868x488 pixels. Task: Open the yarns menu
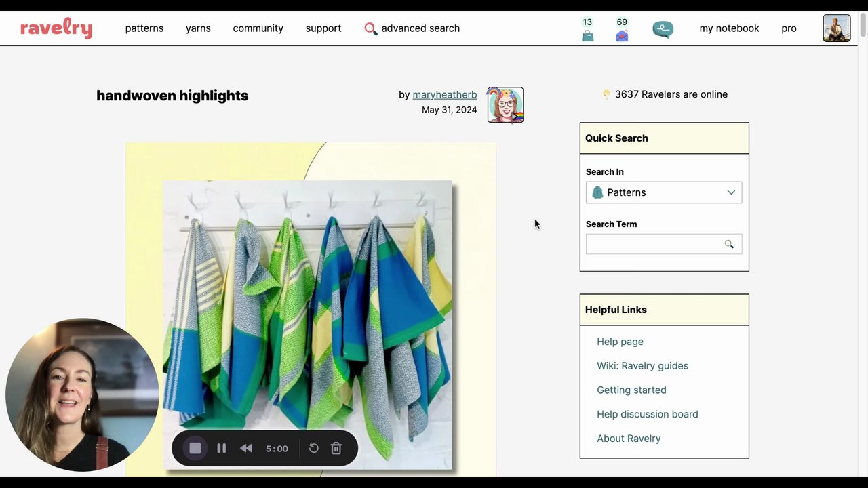coord(198,28)
